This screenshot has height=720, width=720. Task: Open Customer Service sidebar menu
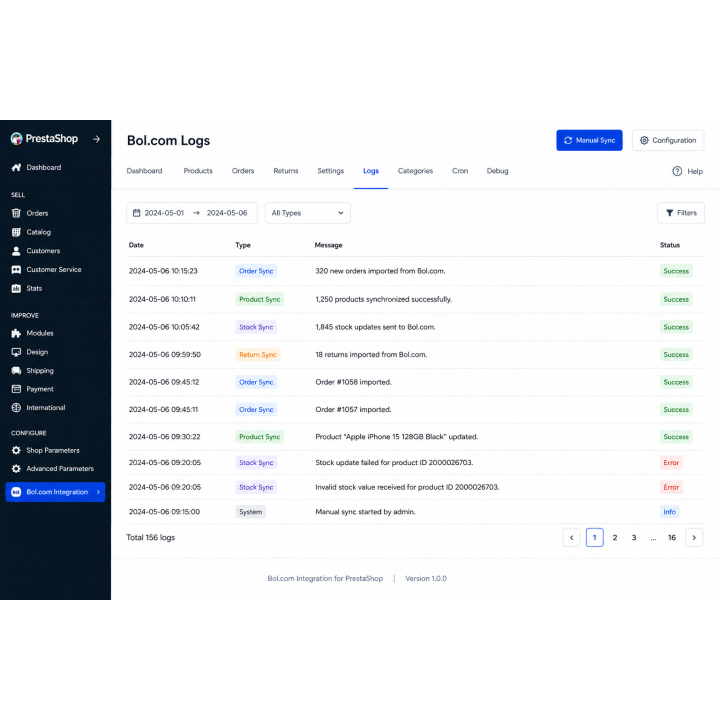click(55, 270)
